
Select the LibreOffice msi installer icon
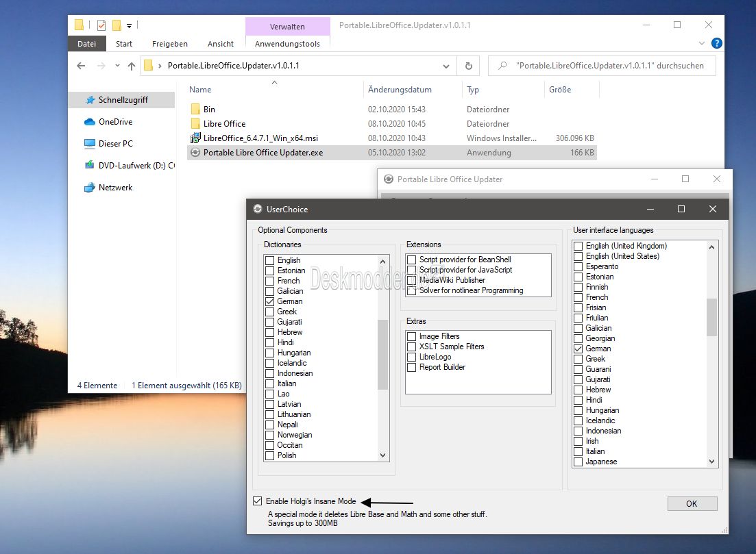click(x=195, y=138)
